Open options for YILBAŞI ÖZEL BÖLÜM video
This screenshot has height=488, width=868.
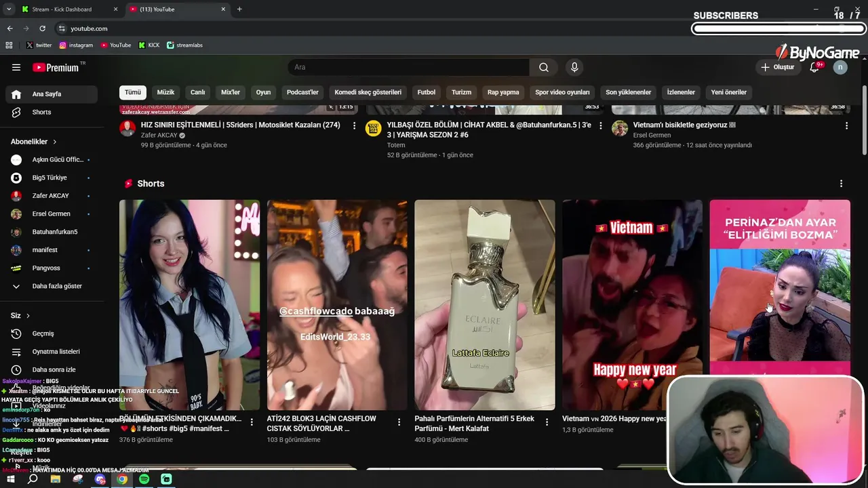pos(600,125)
